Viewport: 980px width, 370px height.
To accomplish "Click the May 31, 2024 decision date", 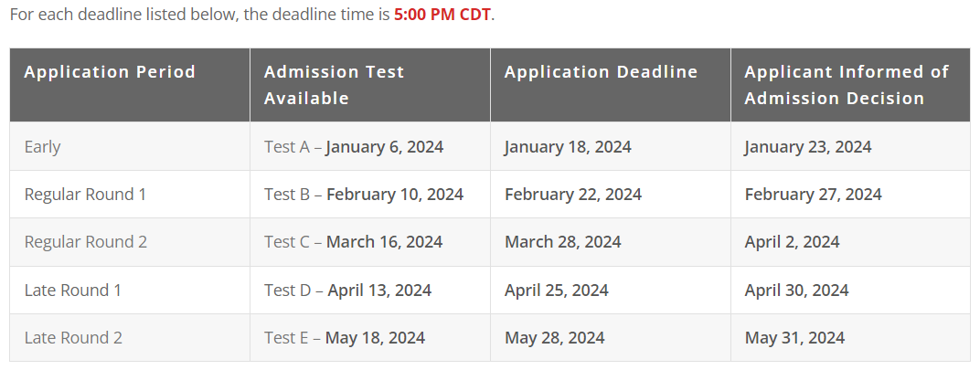I will [x=794, y=337].
